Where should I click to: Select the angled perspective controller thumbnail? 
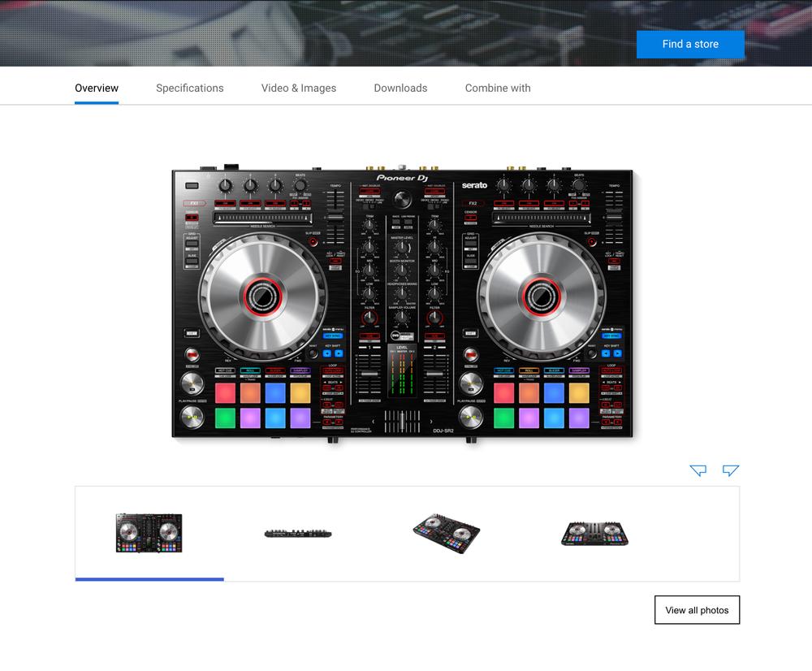click(447, 534)
